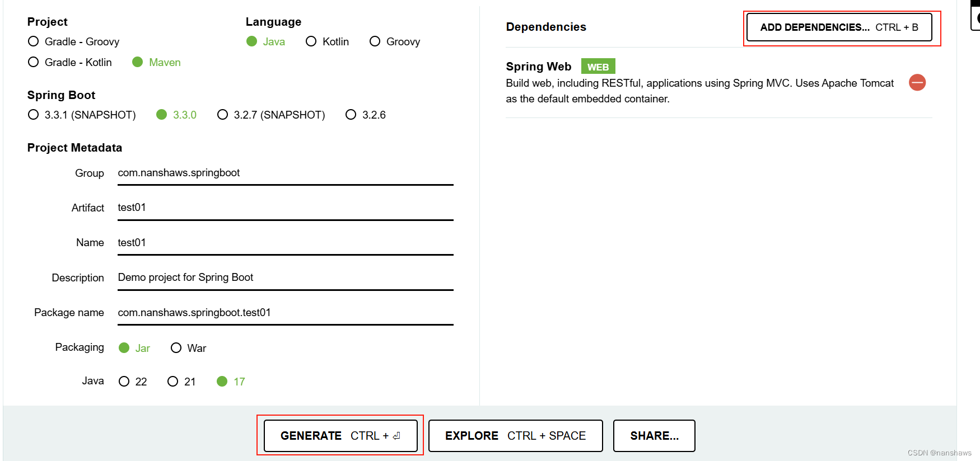Select Gradle - Kotlin project option
The image size is (980, 461).
pyautogui.click(x=34, y=62)
